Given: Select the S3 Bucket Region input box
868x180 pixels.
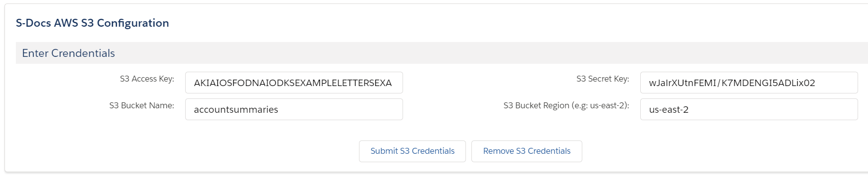Looking at the screenshot, I should 749,109.
